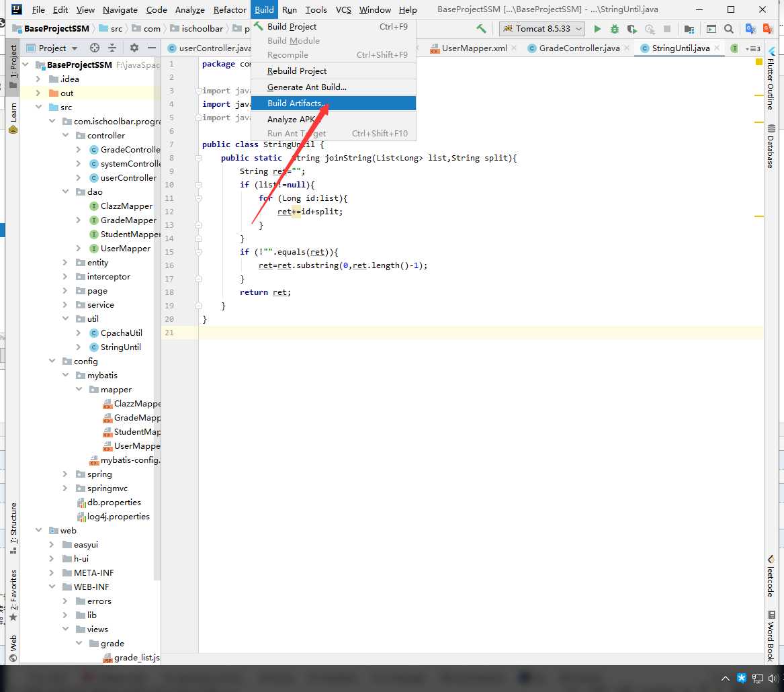
Task: Start debugging with the green bug icon
Action: pos(615,29)
